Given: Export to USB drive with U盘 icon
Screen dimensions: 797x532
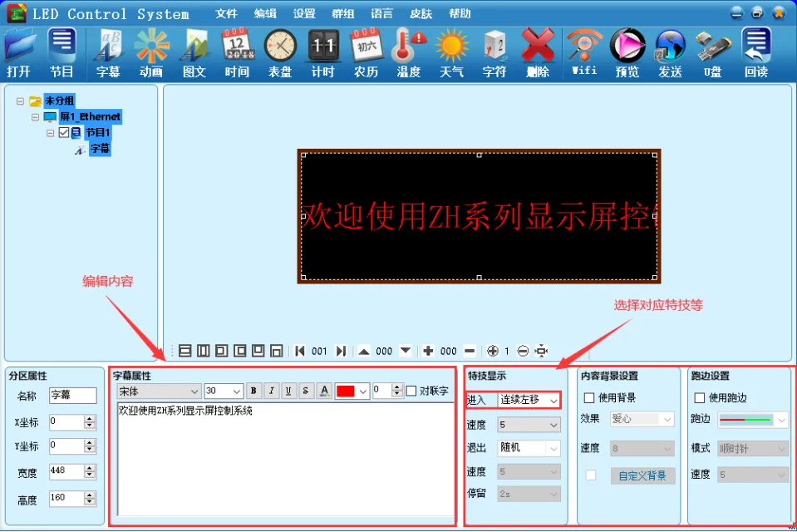Looking at the screenshot, I should [712, 53].
